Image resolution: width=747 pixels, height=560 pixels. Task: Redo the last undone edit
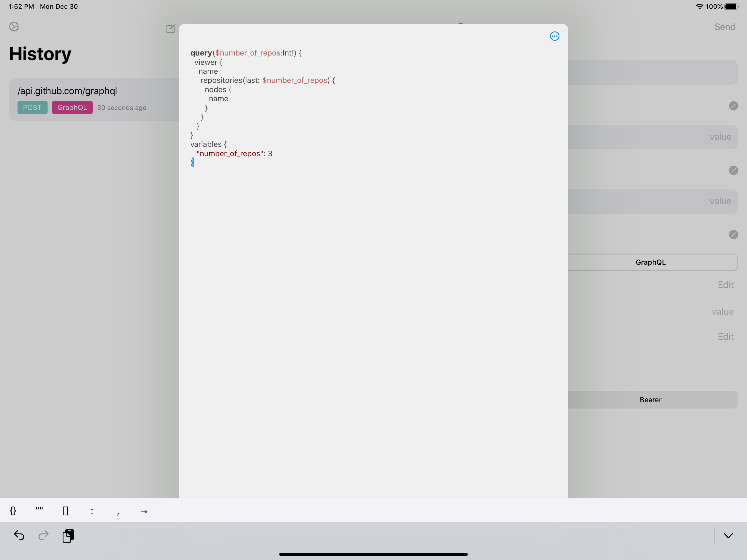pos(43,535)
